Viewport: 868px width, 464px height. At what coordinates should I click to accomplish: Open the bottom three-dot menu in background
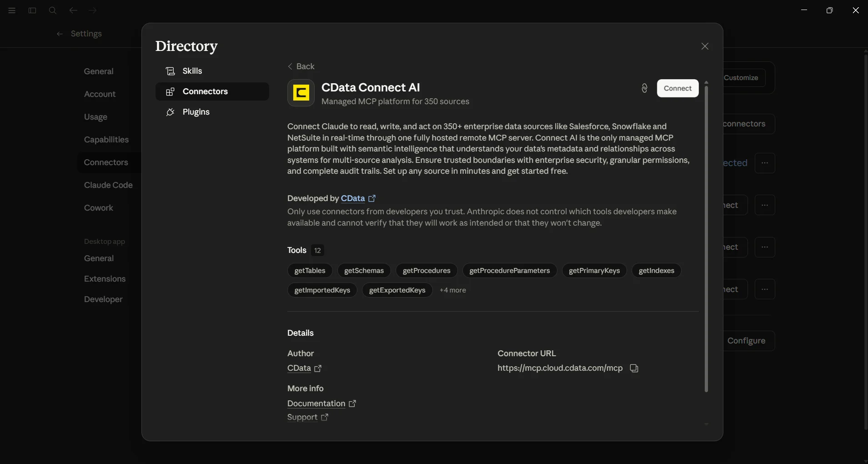765,289
